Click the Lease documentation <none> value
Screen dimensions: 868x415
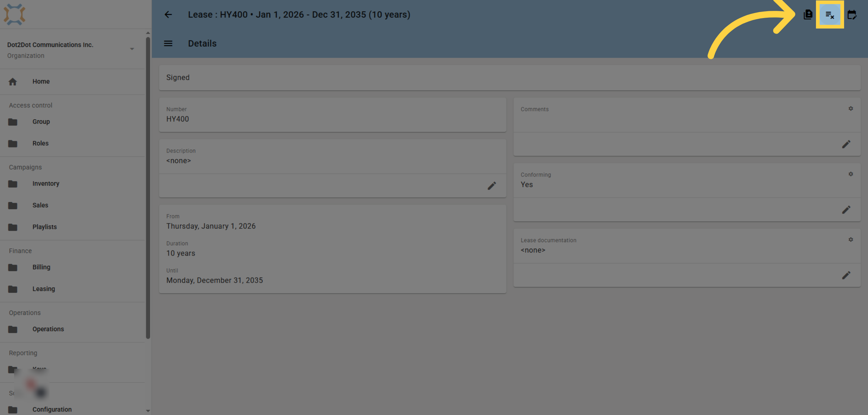click(533, 250)
